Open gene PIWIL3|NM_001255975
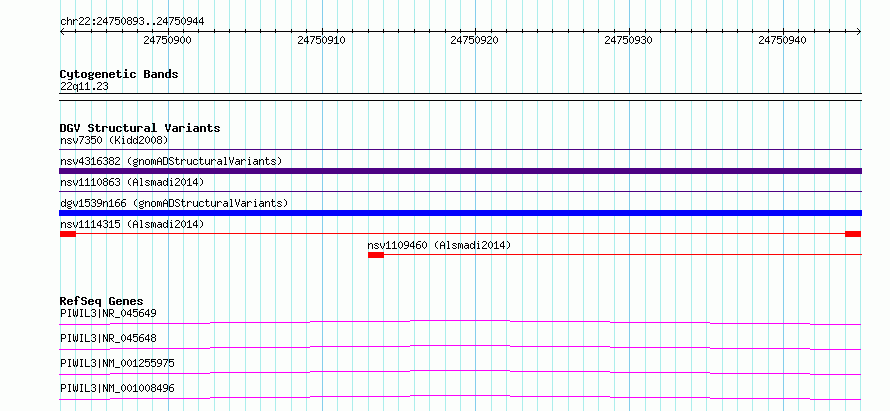890x411 pixels. 117,363
